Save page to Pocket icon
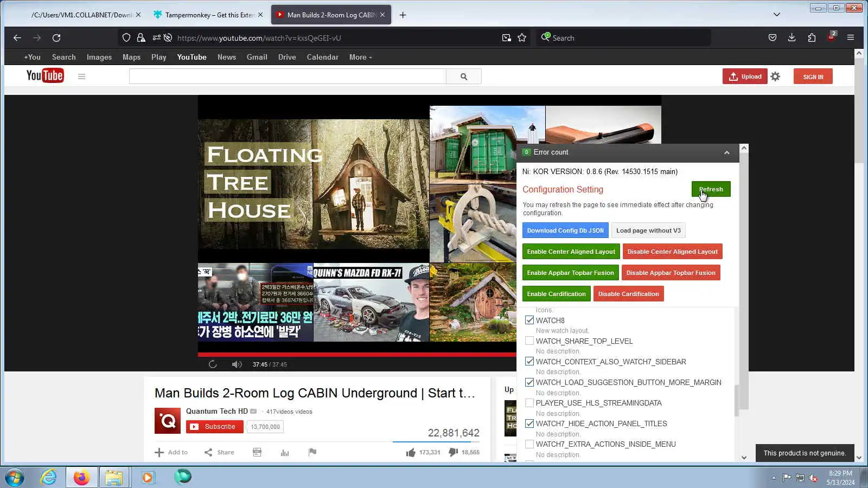 [x=773, y=38]
